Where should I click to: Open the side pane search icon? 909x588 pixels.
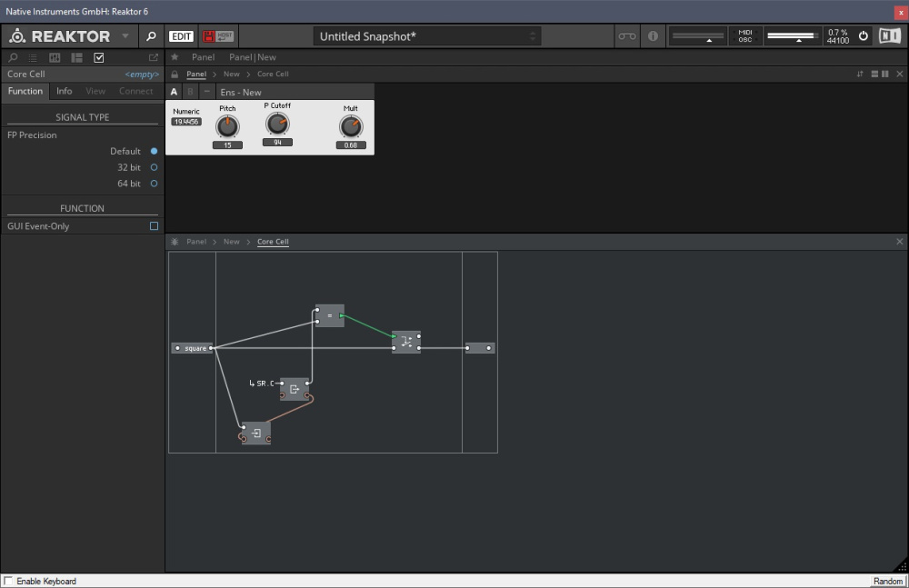[13, 57]
